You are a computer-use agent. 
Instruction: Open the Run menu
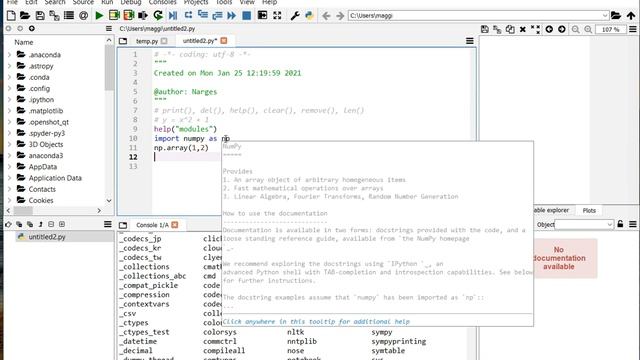pos(107,2)
